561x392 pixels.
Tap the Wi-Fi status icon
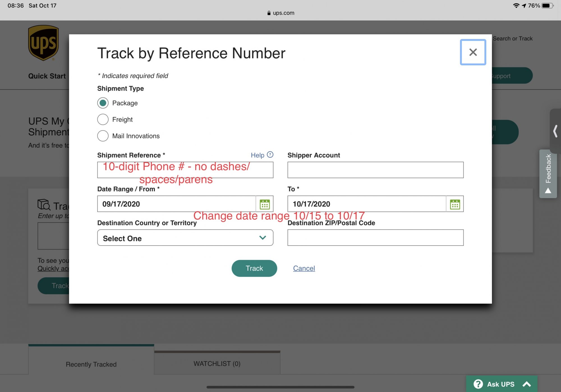coord(516,6)
